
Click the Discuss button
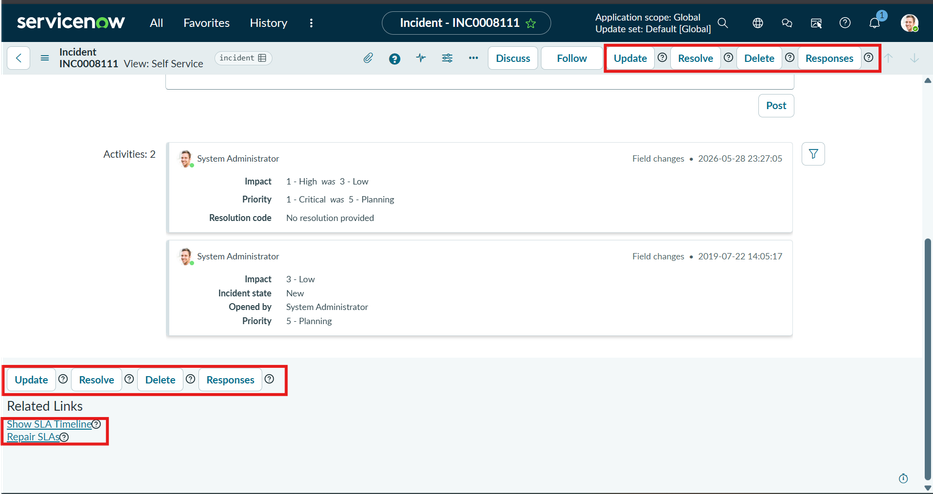pyautogui.click(x=513, y=58)
